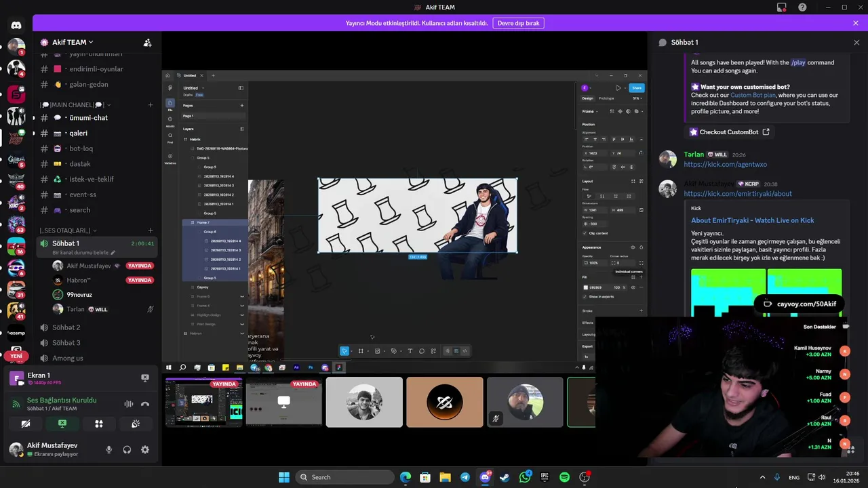This screenshot has width=868, height=488.
Task: Click fill color swatch E9E9E9
Action: click(586, 287)
